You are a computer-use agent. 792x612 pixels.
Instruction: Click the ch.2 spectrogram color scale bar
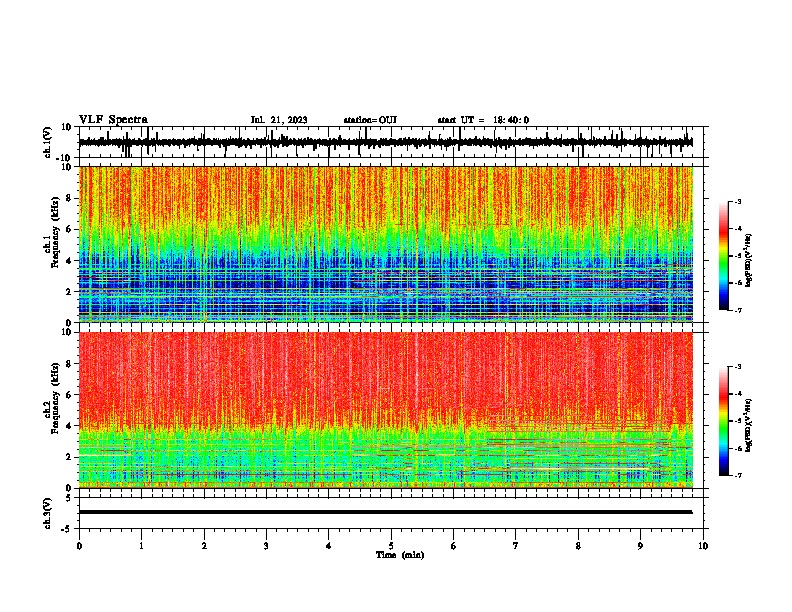click(x=723, y=421)
